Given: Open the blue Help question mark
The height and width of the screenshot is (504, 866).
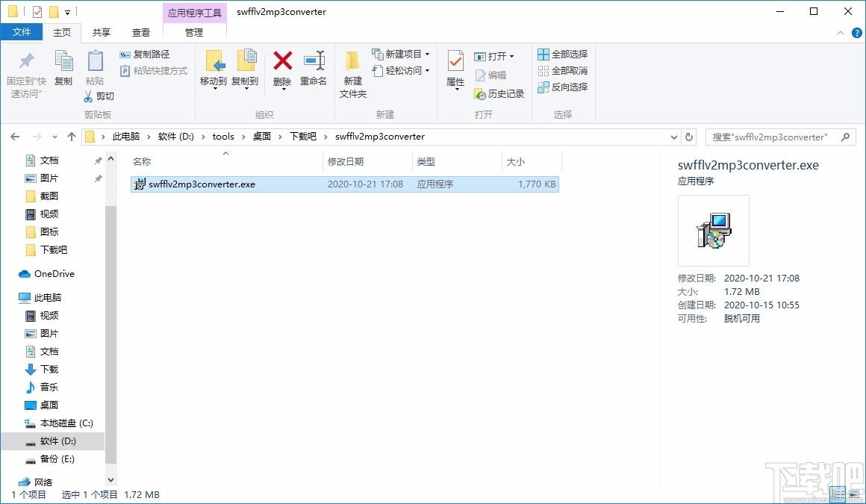Looking at the screenshot, I should 856,33.
